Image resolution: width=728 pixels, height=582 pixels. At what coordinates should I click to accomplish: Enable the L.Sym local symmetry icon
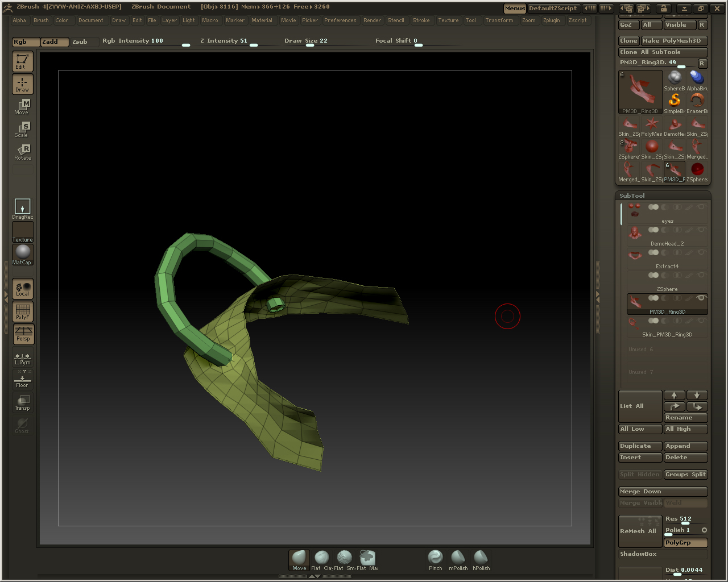pos(22,358)
